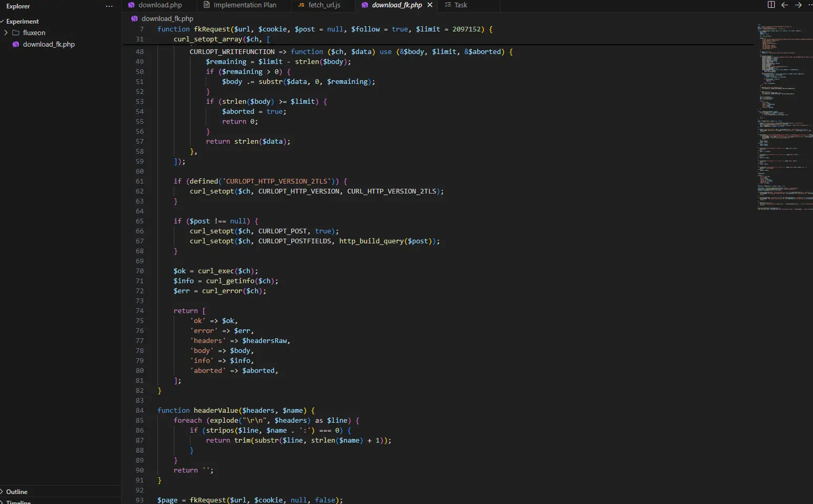Click CURLOPT_WRITEFUNCTION on line 48
Viewport: 813px width, 504px height.
click(x=232, y=52)
